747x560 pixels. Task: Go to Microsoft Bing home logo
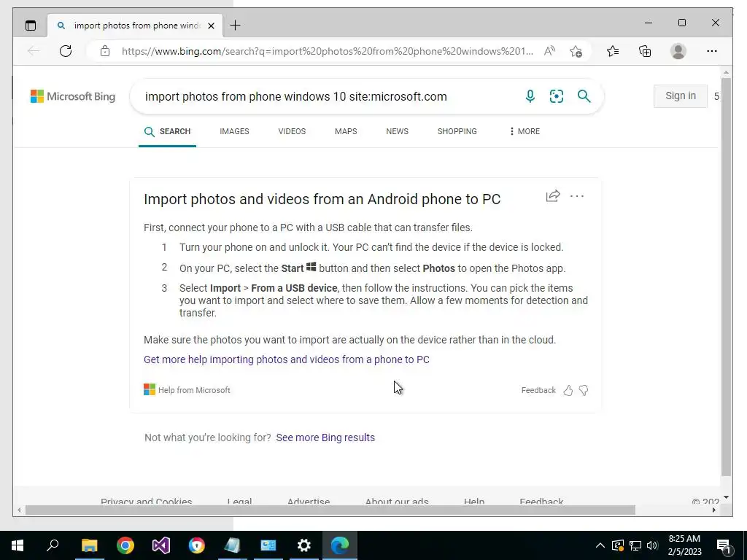73,96
